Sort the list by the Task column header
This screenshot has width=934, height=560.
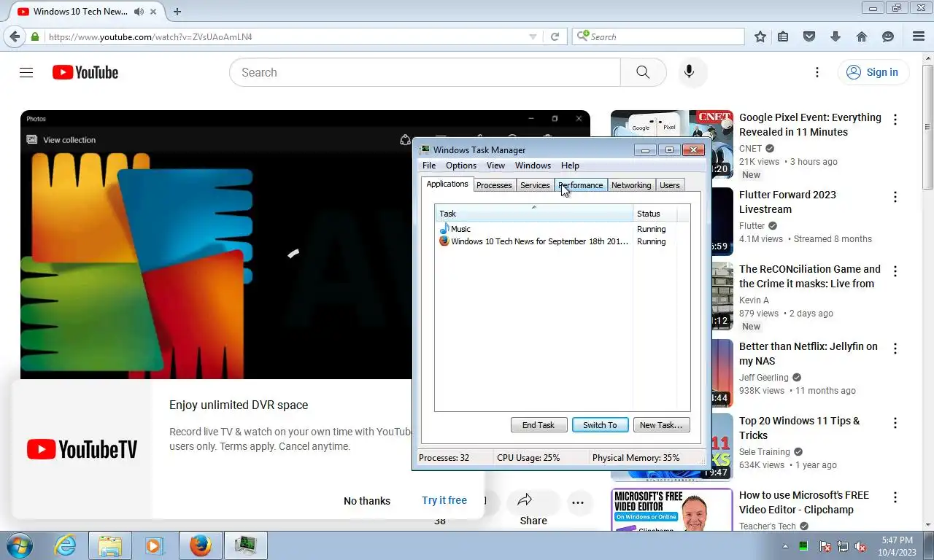(x=534, y=214)
